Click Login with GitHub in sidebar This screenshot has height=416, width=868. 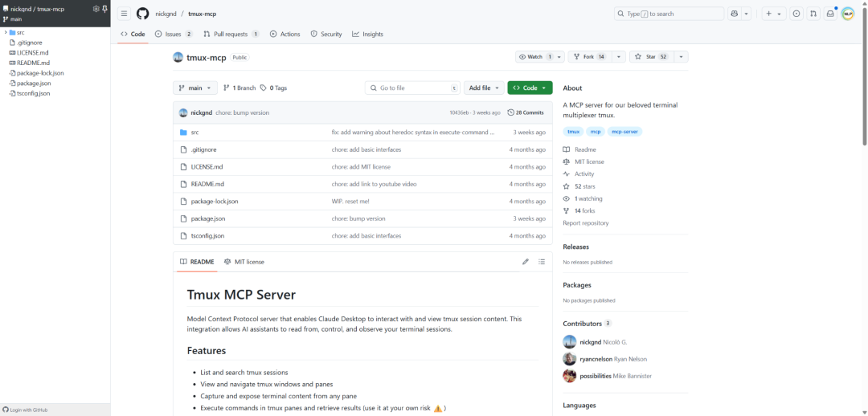(26, 410)
